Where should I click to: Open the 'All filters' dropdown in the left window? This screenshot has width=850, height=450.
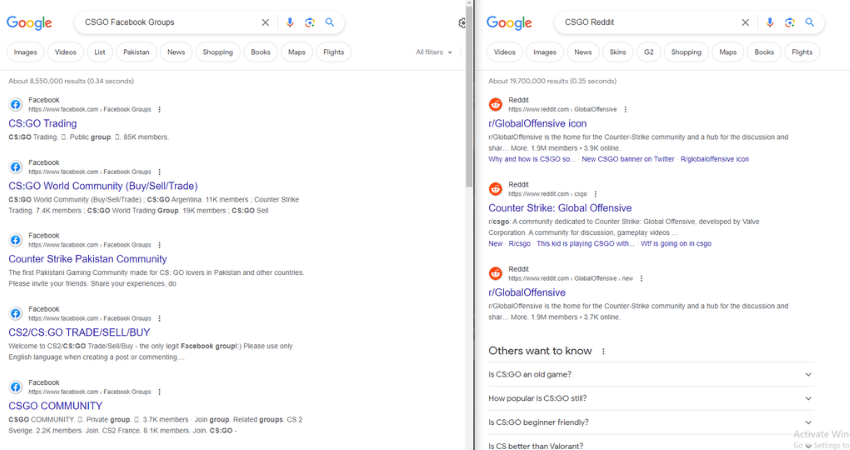(434, 52)
